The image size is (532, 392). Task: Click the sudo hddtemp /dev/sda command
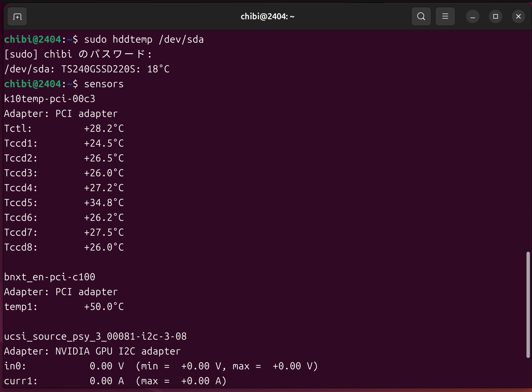(144, 40)
